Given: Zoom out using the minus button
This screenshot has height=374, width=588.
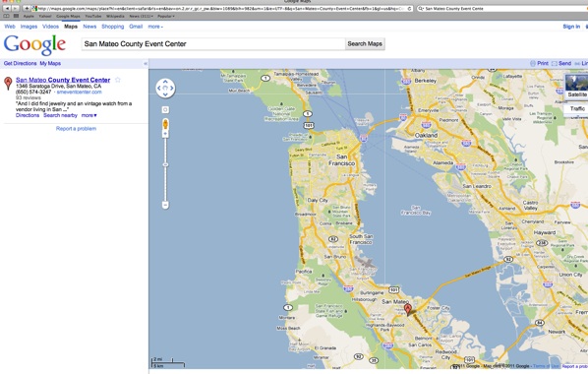Looking at the screenshot, I should point(165,205).
